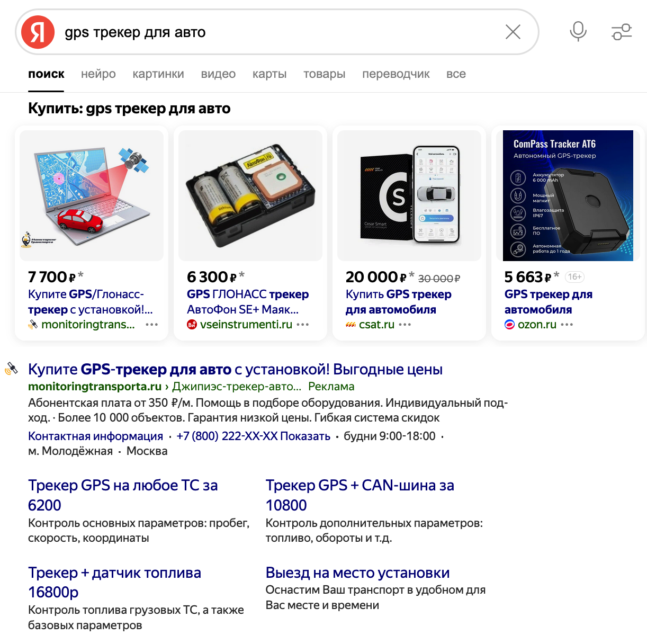Open «GPS ГЛОНАСС трекер АвтоФон SE+ Маяк» link
647x644 pixels.
coord(248,302)
